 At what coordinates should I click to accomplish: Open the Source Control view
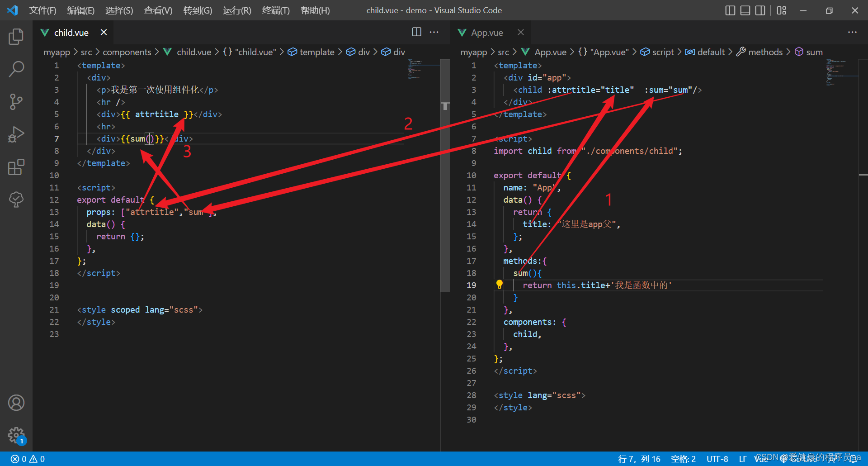click(16, 102)
